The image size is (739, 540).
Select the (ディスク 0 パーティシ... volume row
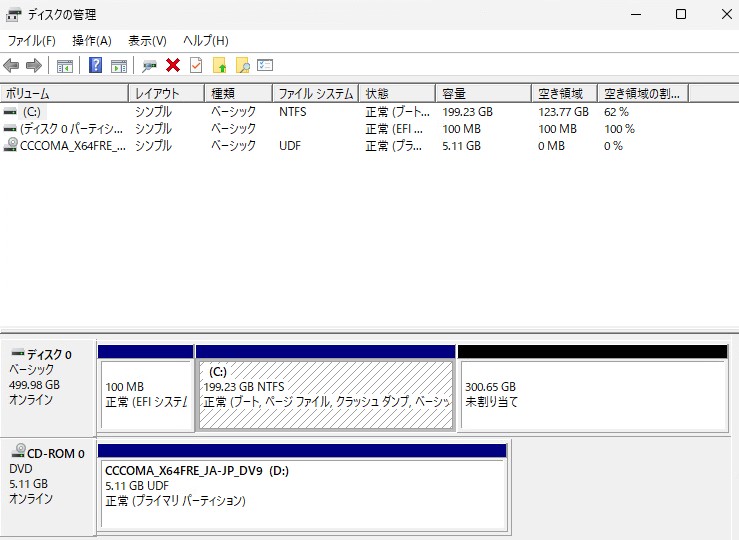(72, 129)
